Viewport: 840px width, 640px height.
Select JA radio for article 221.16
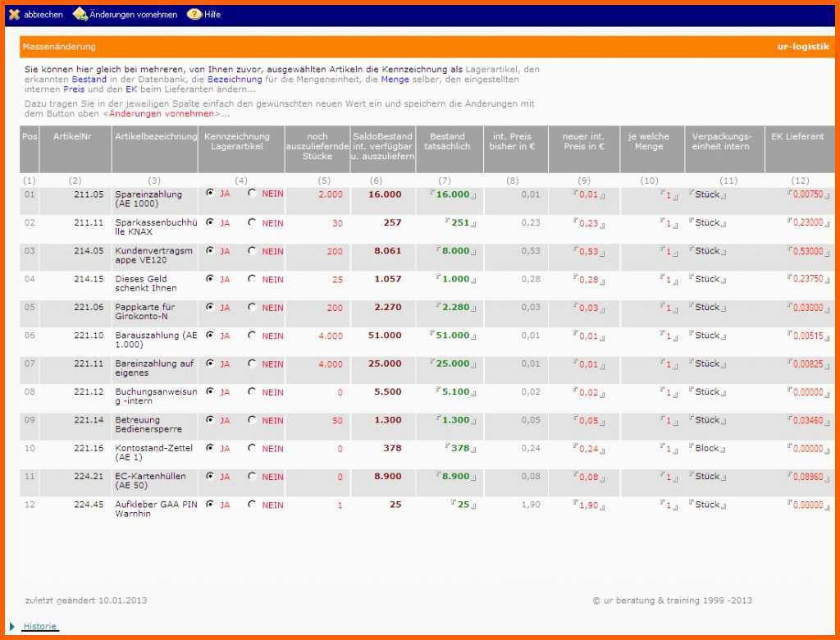pos(210,448)
